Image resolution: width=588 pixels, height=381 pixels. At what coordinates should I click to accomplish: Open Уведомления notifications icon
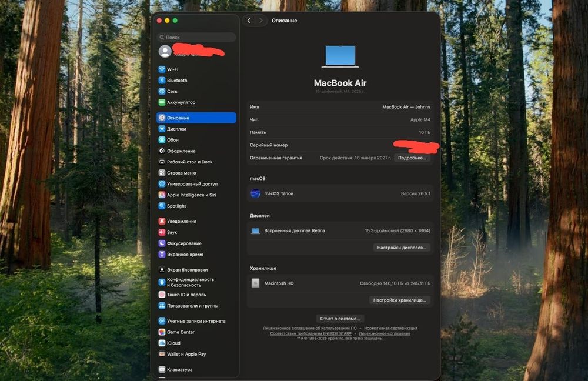click(162, 221)
